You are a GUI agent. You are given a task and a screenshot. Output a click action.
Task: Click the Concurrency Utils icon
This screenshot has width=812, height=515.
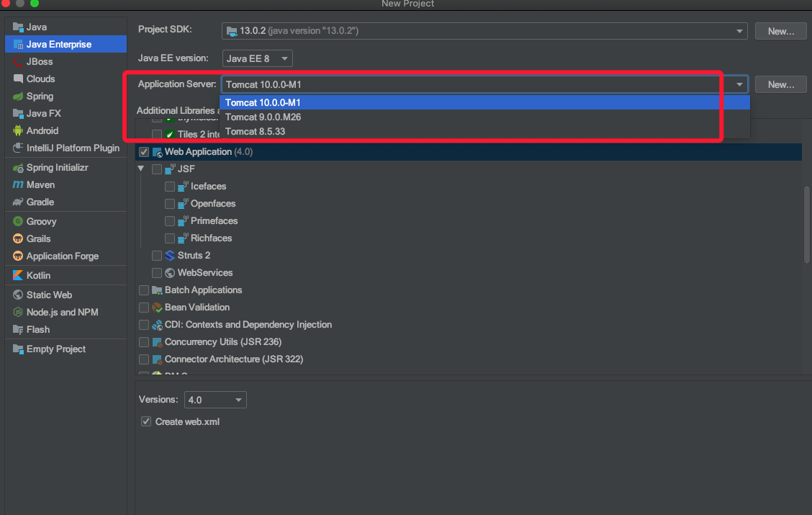coord(157,342)
